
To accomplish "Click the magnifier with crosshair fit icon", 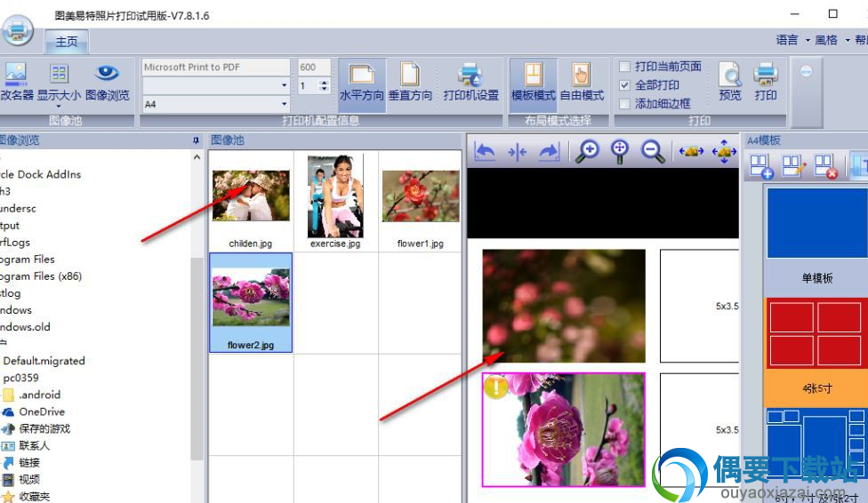I will pos(620,151).
